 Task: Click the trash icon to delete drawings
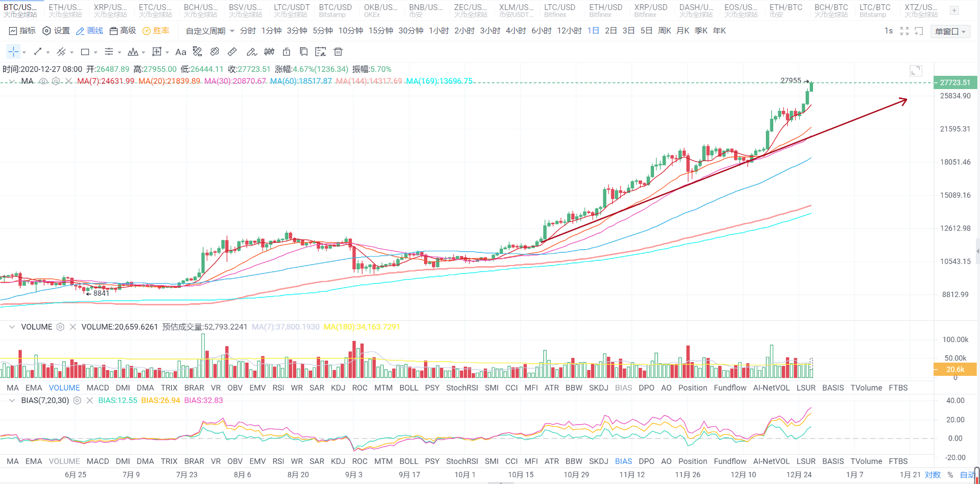[x=338, y=51]
